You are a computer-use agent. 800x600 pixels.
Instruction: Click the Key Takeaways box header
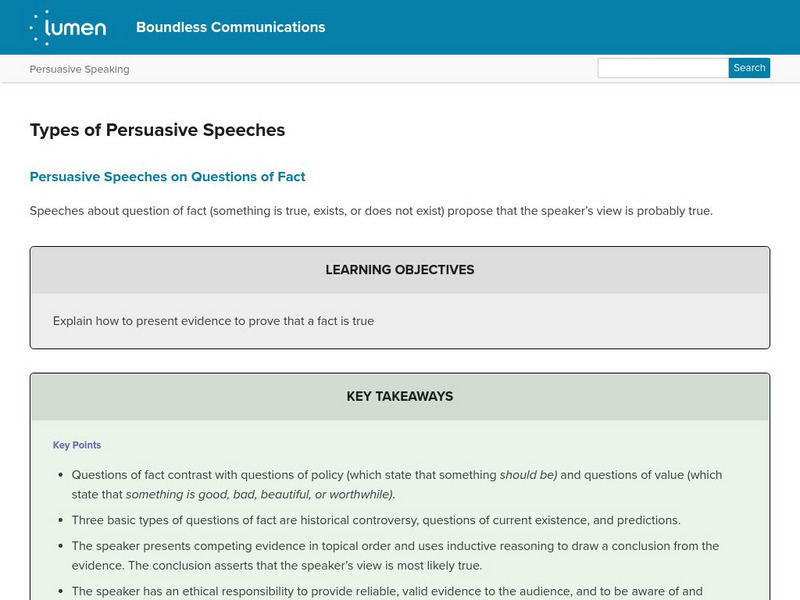coord(399,396)
